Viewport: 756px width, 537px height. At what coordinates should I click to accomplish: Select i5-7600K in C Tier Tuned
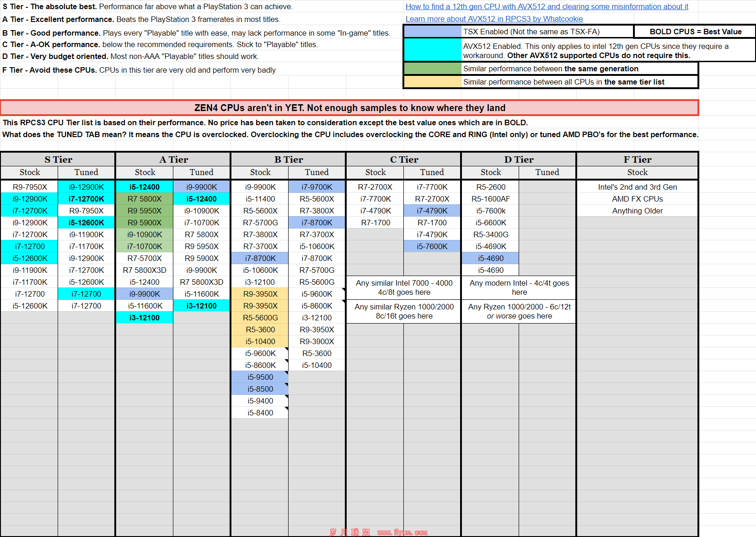[432, 246]
